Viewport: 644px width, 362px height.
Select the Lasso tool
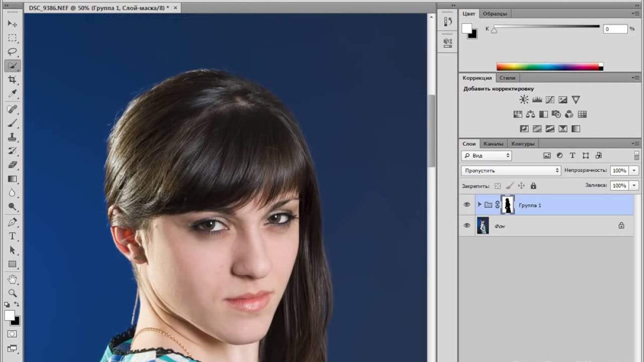pyautogui.click(x=13, y=52)
